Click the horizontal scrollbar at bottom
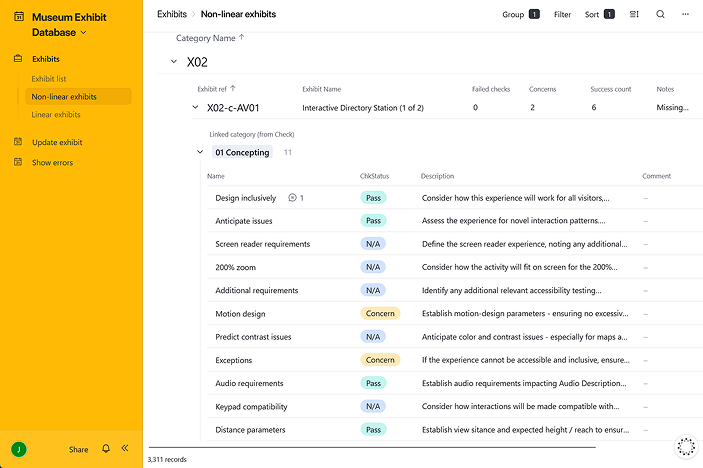The image size is (703, 468). [x=372, y=447]
